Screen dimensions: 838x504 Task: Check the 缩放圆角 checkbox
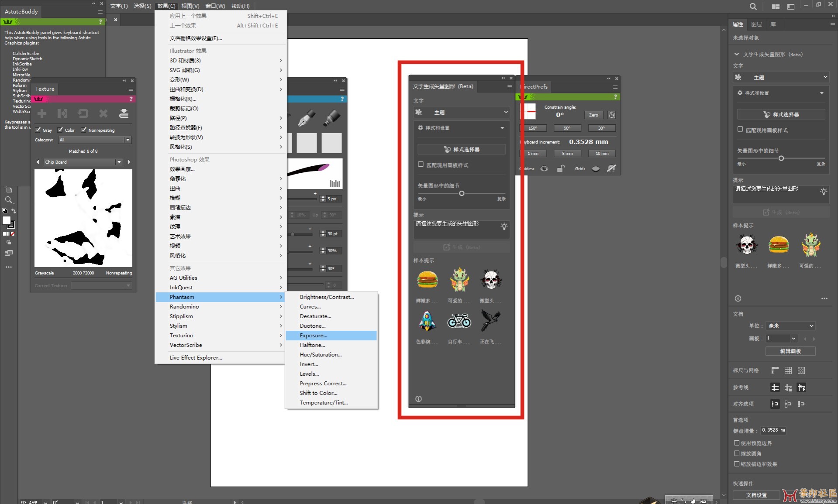point(737,453)
